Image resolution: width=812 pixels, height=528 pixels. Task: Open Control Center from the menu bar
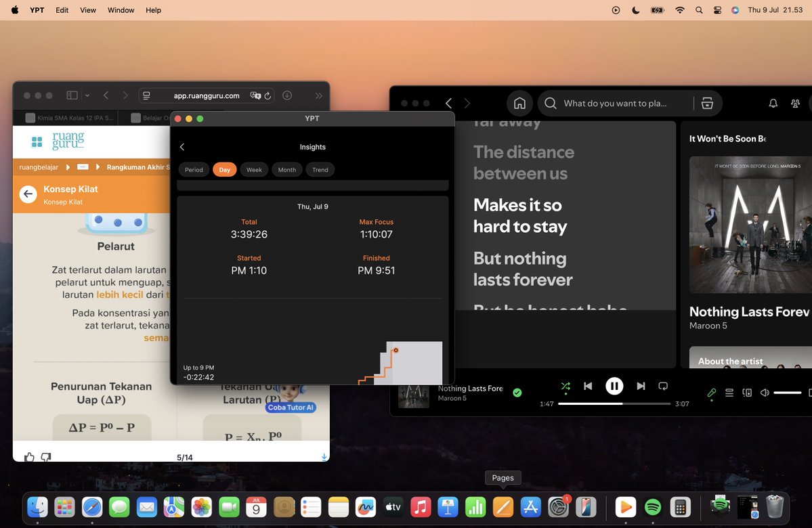(717, 10)
